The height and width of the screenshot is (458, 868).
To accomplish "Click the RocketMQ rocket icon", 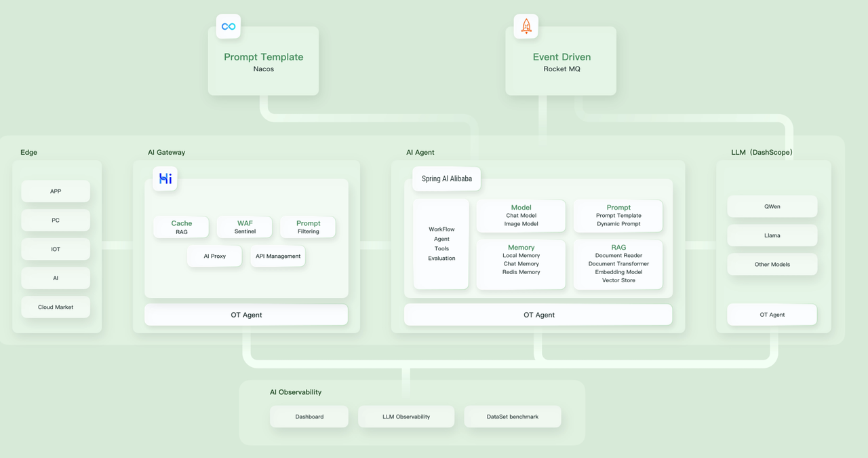I will tap(526, 26).
